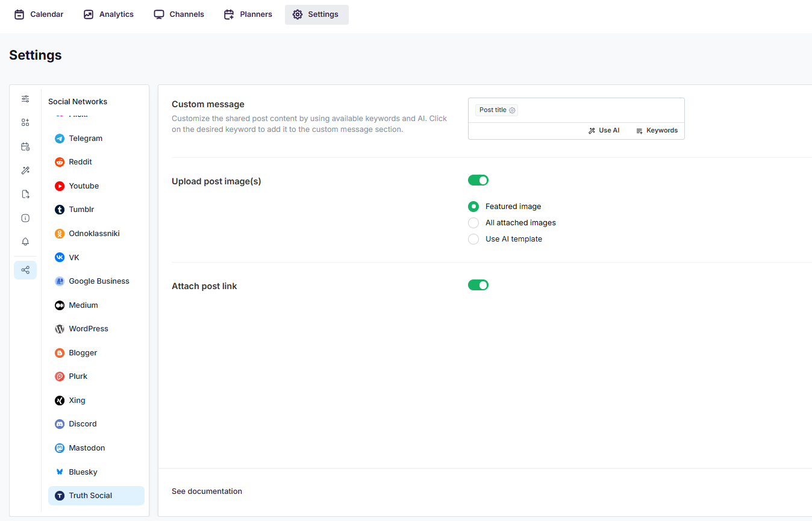The width and height of the screenshot is (812, 521).
Task: Disable the Upload post image(s) toggle
Action: tap(478, 180)
